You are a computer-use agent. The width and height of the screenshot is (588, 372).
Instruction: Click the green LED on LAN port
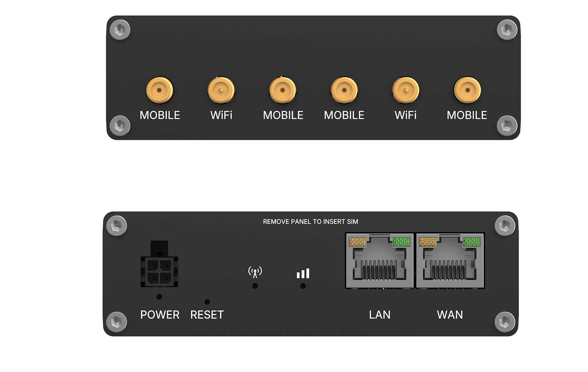(x=401, y=242)
